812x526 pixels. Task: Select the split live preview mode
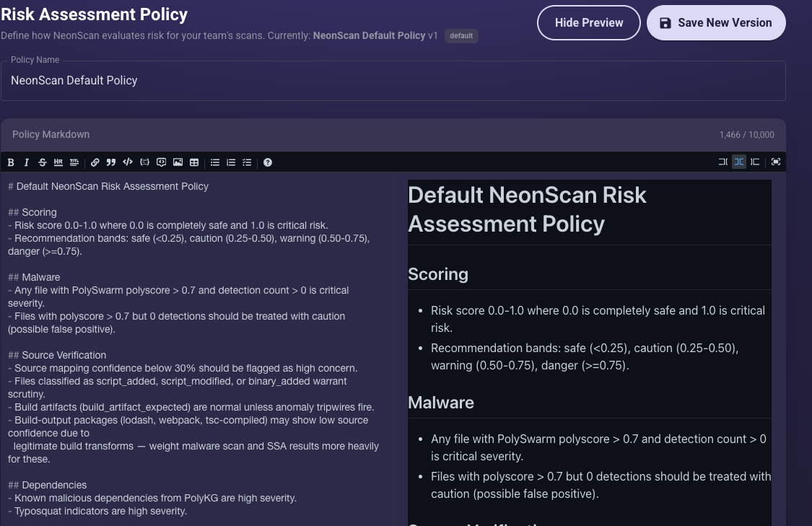coord(739,162)
